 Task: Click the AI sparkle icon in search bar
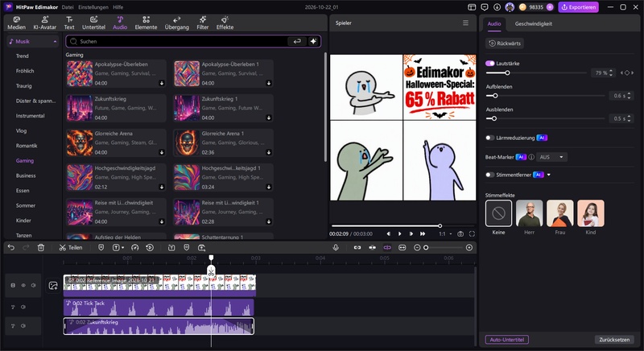click(x=313, y=41)
